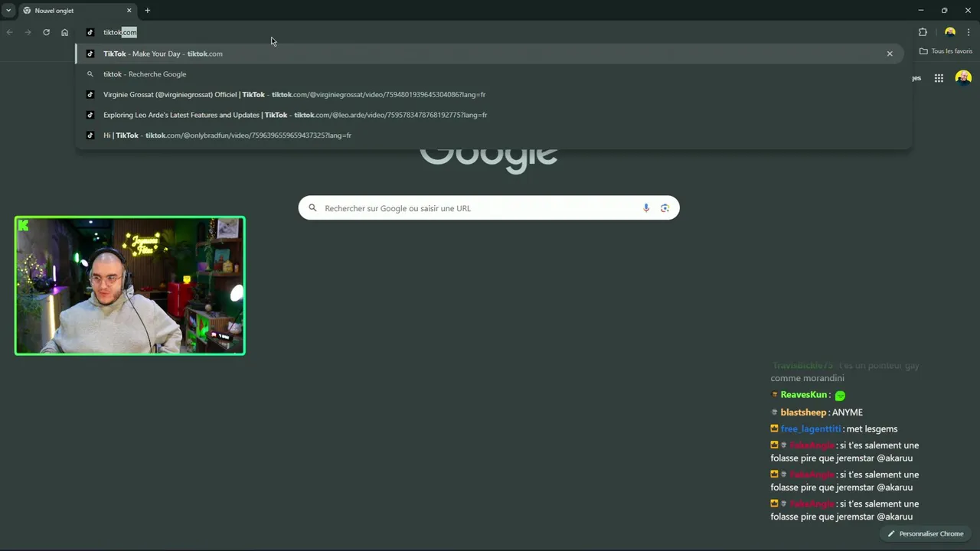Click the address bar containing tiktok.com
This screenshot has width=980, height=551.
tap(490, 32)
